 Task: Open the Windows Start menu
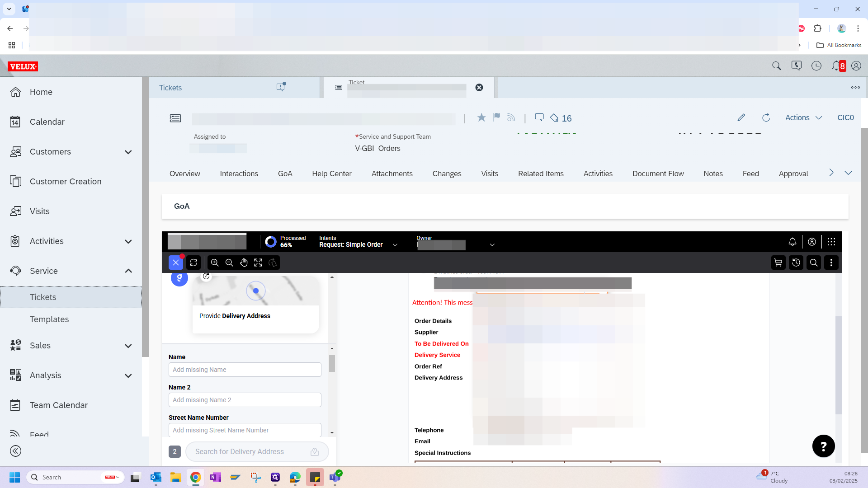[x=14, y=477]
